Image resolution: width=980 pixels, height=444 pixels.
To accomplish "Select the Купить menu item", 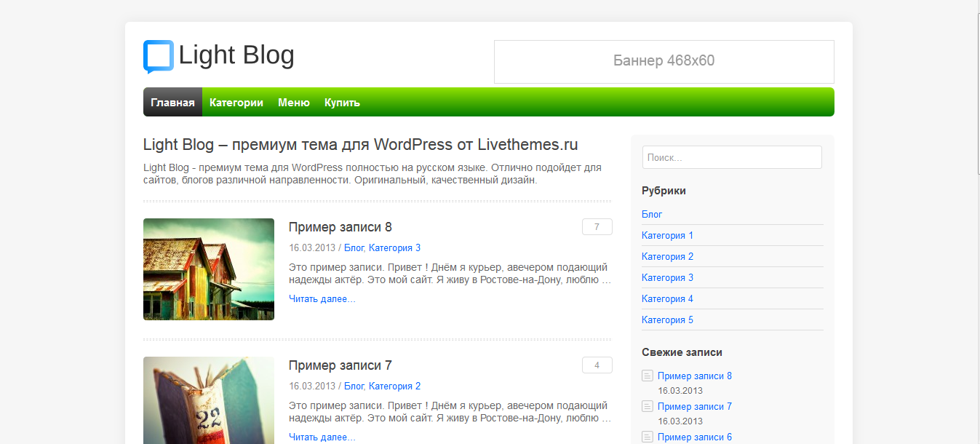I will point(342,102).
